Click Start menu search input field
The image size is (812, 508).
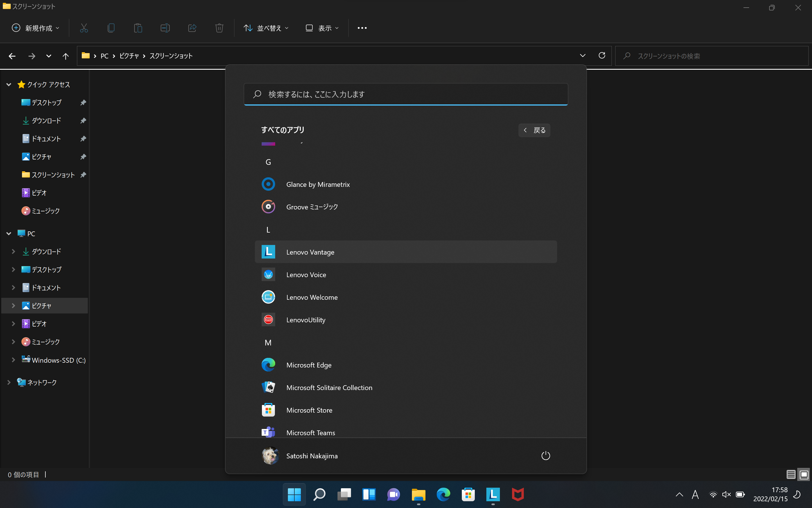(406, 94)
